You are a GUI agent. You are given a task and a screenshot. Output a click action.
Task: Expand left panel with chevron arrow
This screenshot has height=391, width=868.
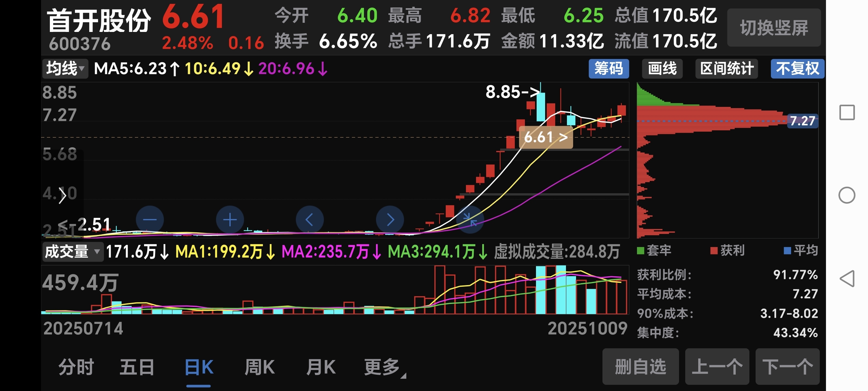[62, 195]
